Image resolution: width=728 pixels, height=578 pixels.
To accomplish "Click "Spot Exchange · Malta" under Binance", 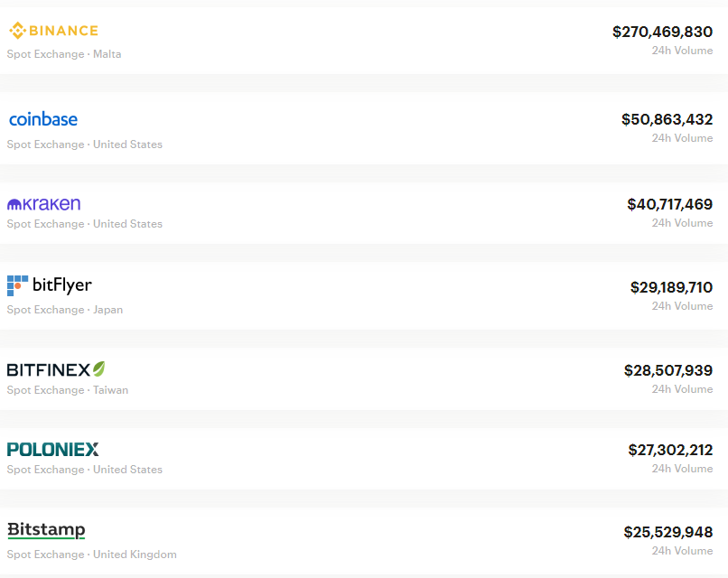I will tap(64, 54).
